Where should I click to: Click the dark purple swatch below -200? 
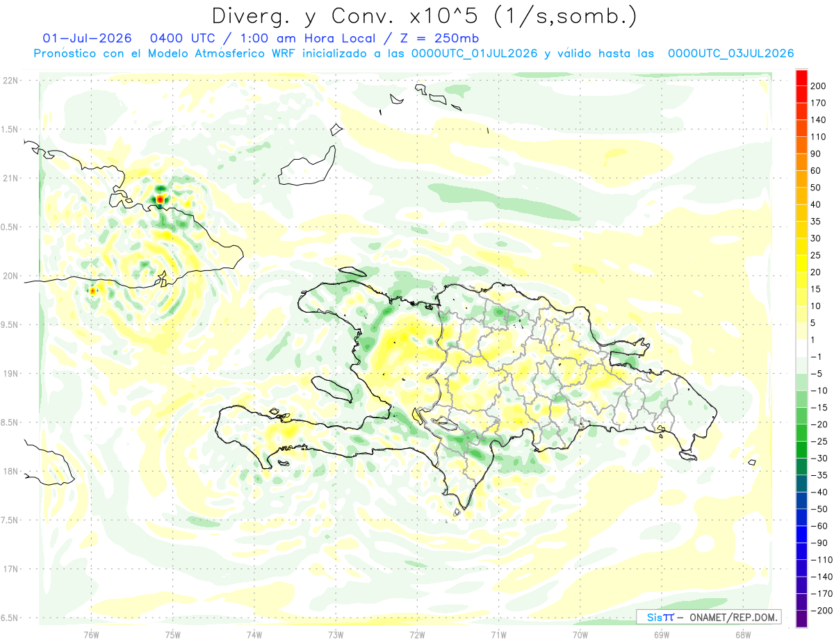click(801, 618)
